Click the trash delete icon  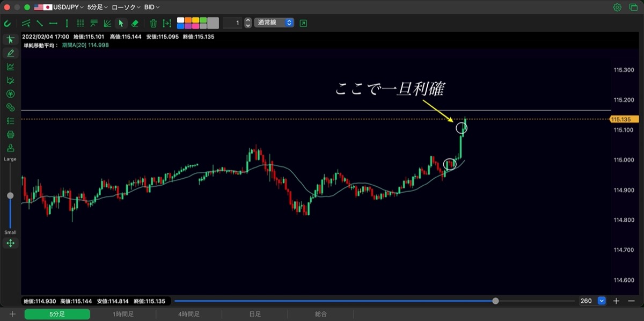tap(153, 23)
